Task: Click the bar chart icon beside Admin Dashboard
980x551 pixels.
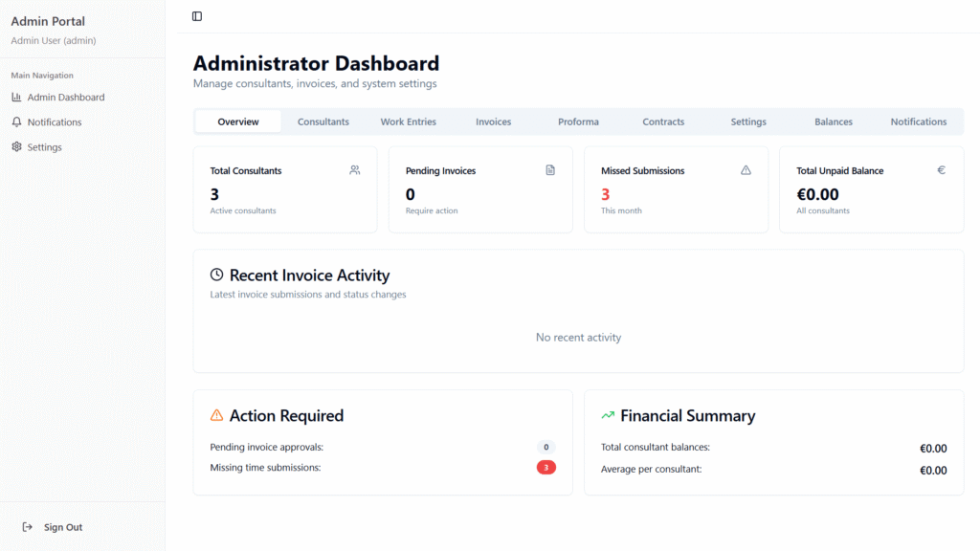Action: tap(16, 98)
